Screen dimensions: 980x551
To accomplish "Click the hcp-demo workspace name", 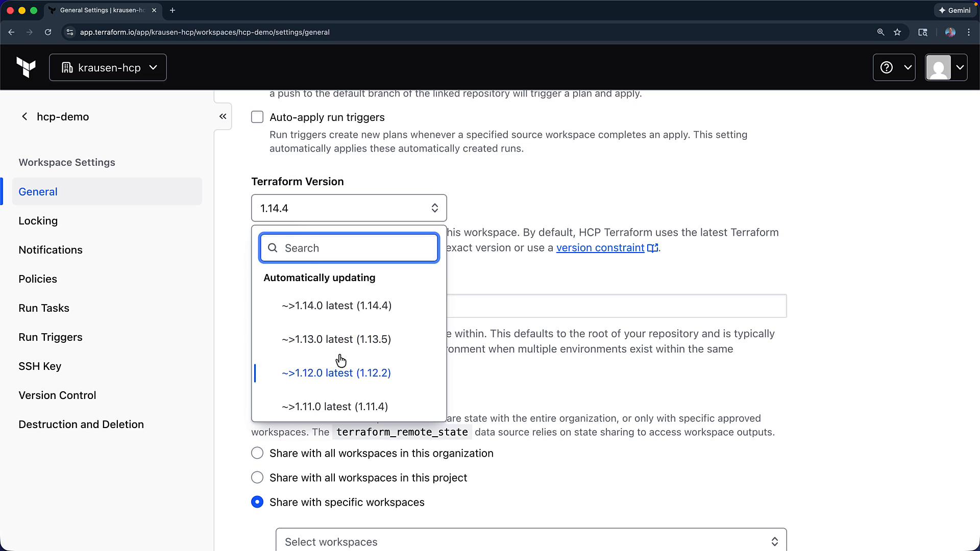I will (x=63, y=117).
